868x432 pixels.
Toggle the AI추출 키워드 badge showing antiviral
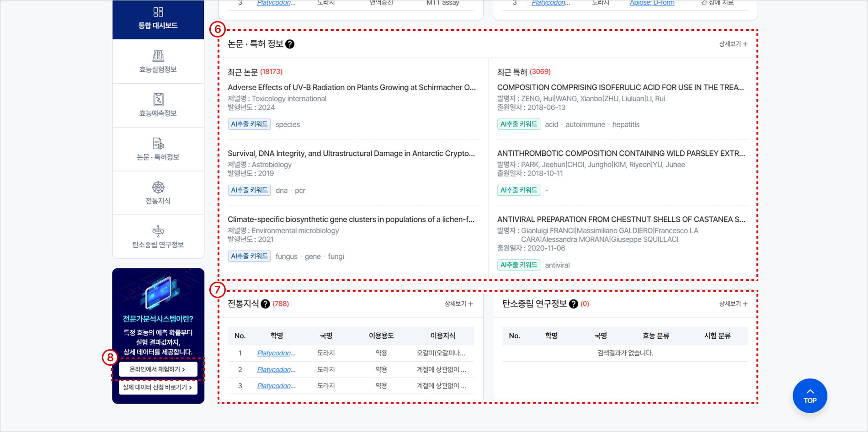click(519, 265)
